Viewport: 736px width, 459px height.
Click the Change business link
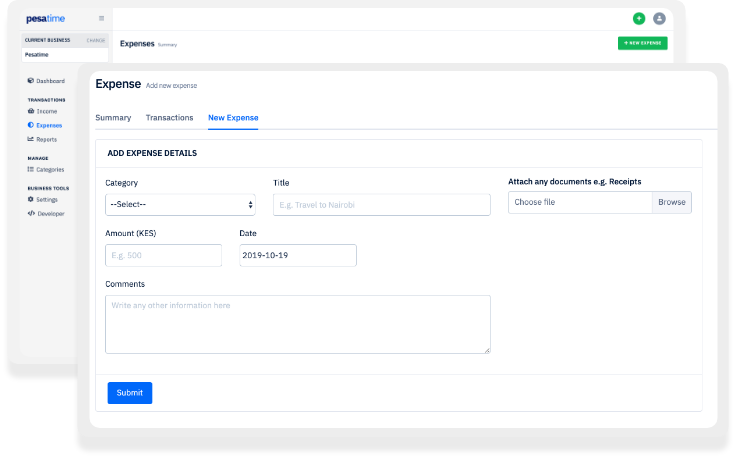point(96,40)
